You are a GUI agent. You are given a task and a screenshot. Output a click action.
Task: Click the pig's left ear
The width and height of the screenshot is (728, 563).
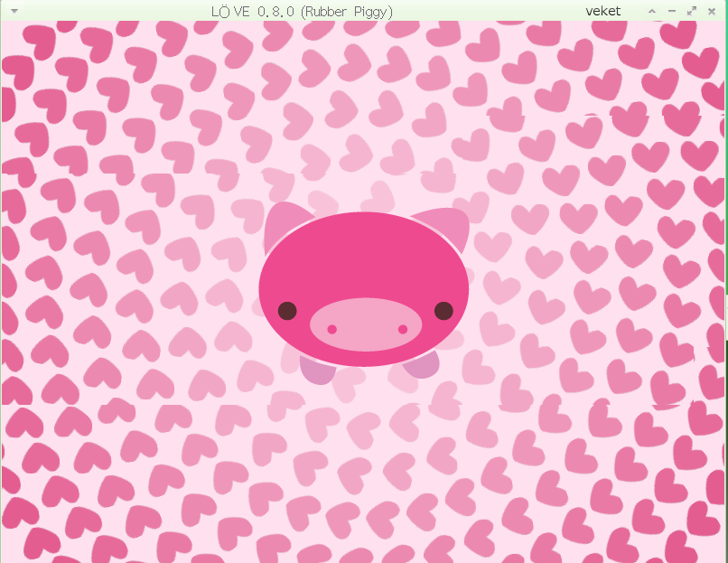pyautogui.click(x=284, y=225)
